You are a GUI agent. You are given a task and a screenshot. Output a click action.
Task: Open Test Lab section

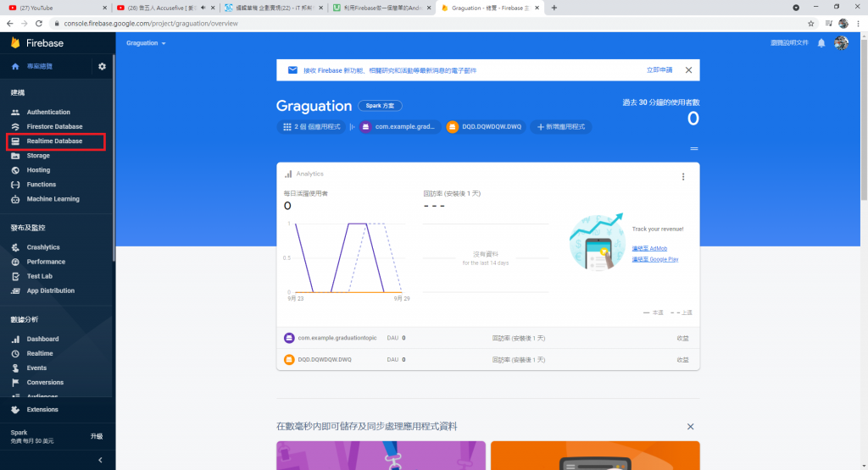point(39,276)
